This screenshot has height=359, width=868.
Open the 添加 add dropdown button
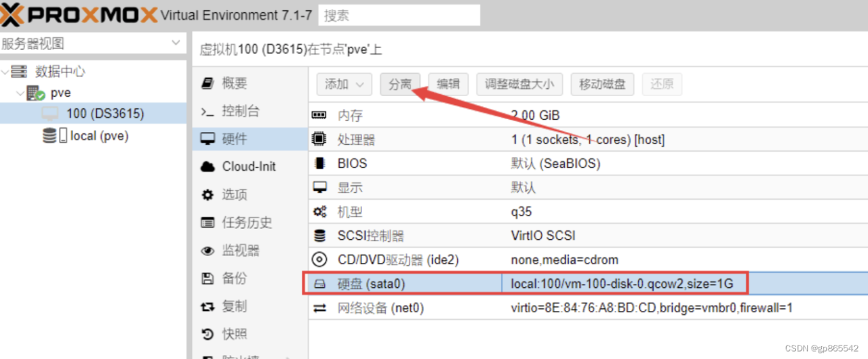click(344, 84)
